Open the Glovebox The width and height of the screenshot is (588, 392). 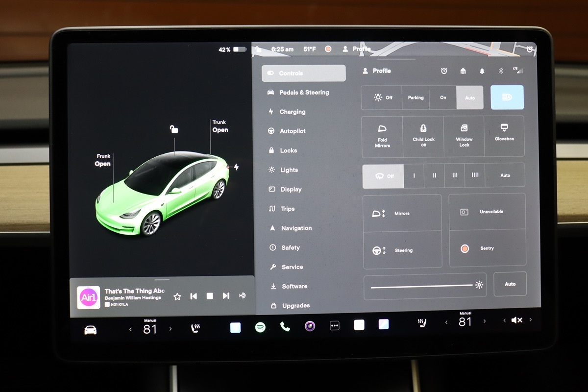(x=504, y=133)
